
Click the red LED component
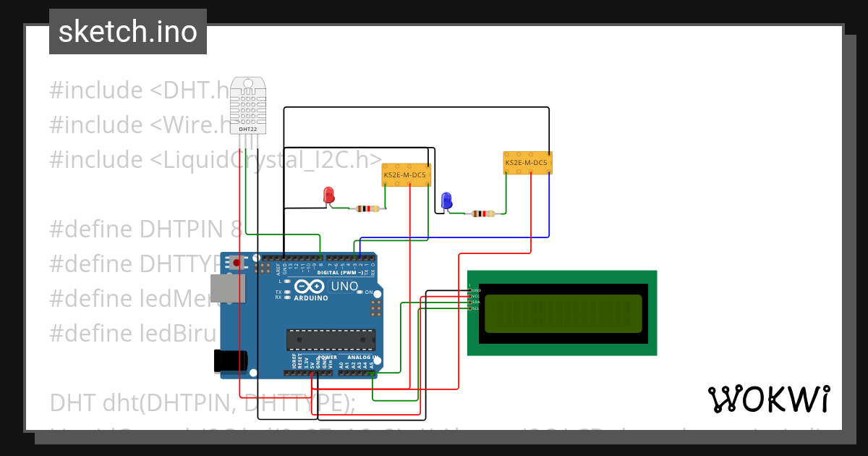pos(328,195)
